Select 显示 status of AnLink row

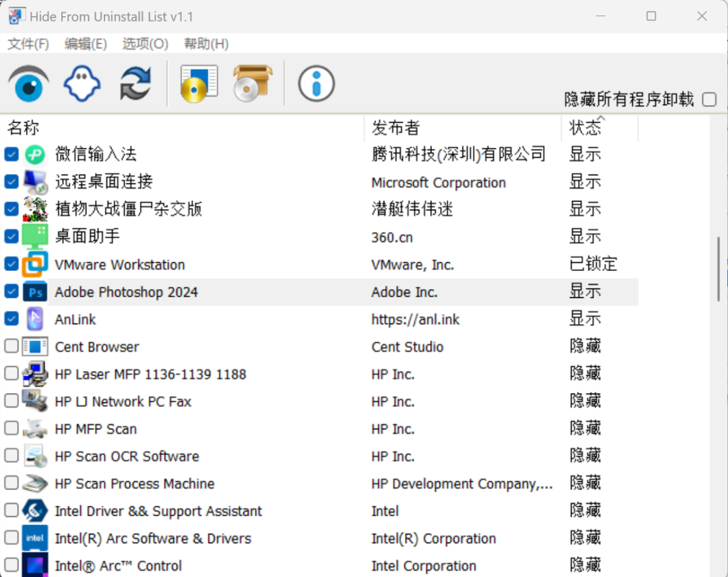(x=585, y=319)
